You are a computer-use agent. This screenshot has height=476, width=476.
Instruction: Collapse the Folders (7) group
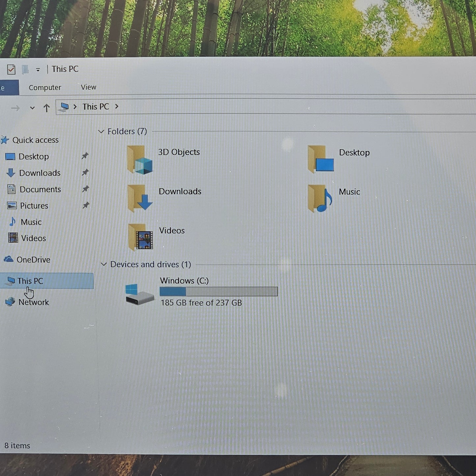point(101,131)
